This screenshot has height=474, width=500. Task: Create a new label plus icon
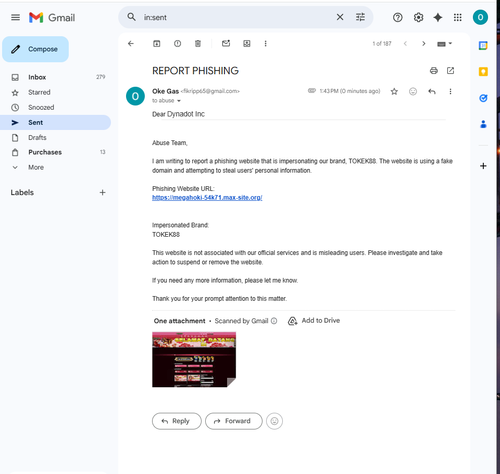(102, 192)
